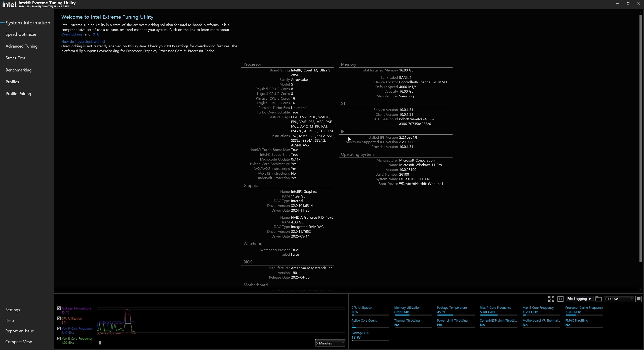This screenshot has height=350, width=644.
Task: Click NVIDIA GeForce RTX 4070 name
Action: tap(312, 217)
